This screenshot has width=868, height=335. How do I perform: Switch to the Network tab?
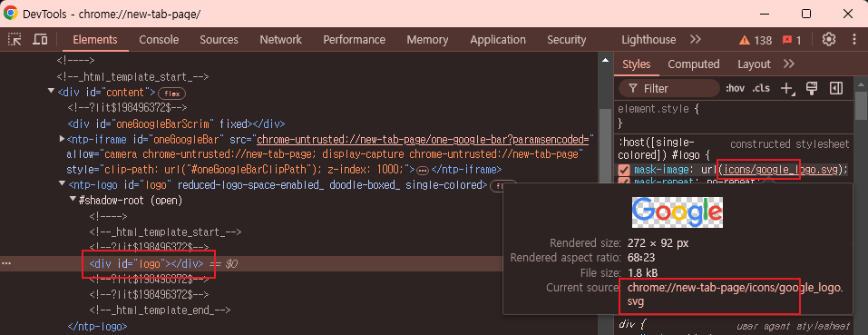click(x=280, y=40)
